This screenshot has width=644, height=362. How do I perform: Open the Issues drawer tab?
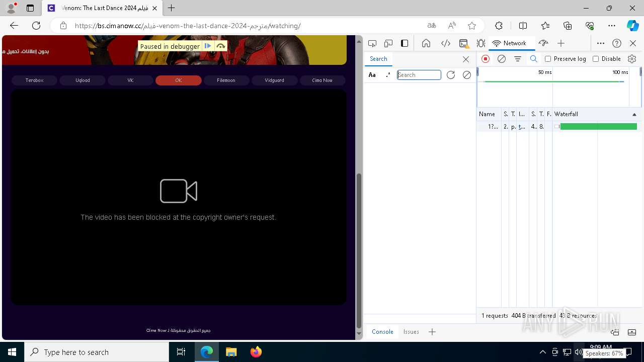point(411,332)
